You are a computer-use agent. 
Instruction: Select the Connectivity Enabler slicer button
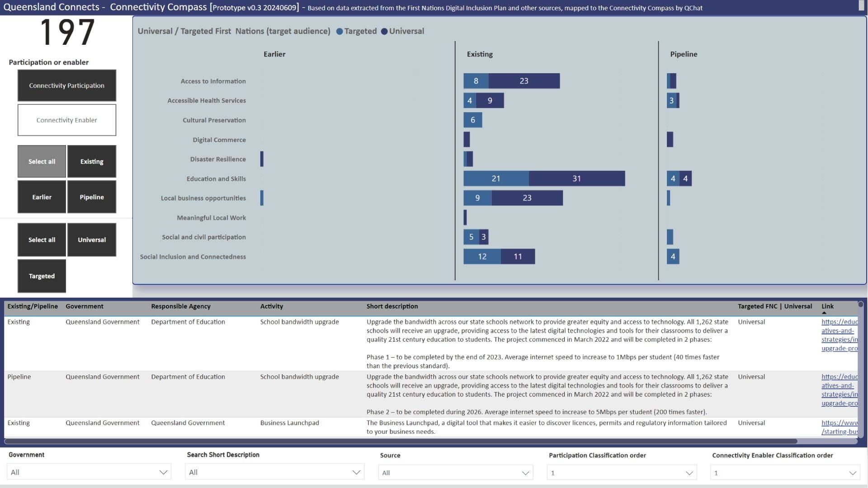coord(67,120)
